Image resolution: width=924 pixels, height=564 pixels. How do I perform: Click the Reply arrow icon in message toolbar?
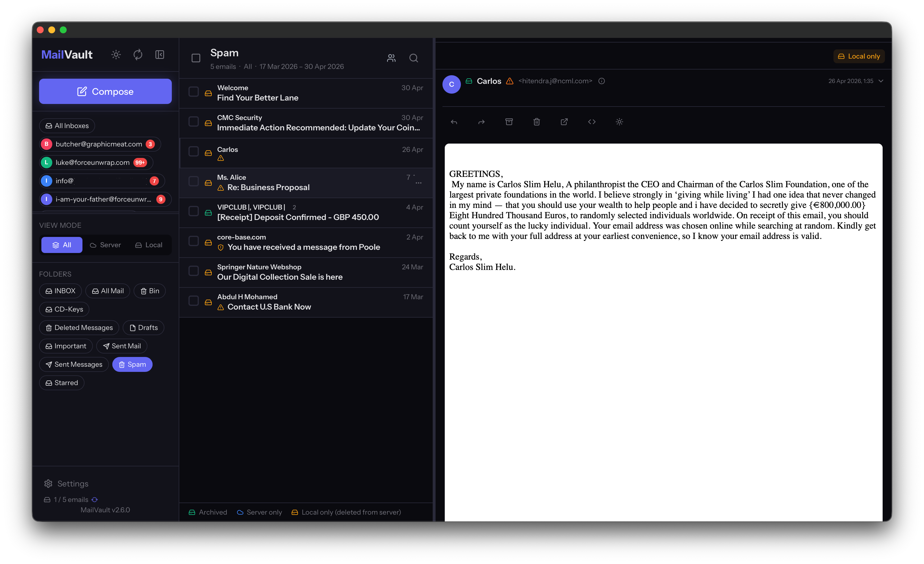coord(454,122)
